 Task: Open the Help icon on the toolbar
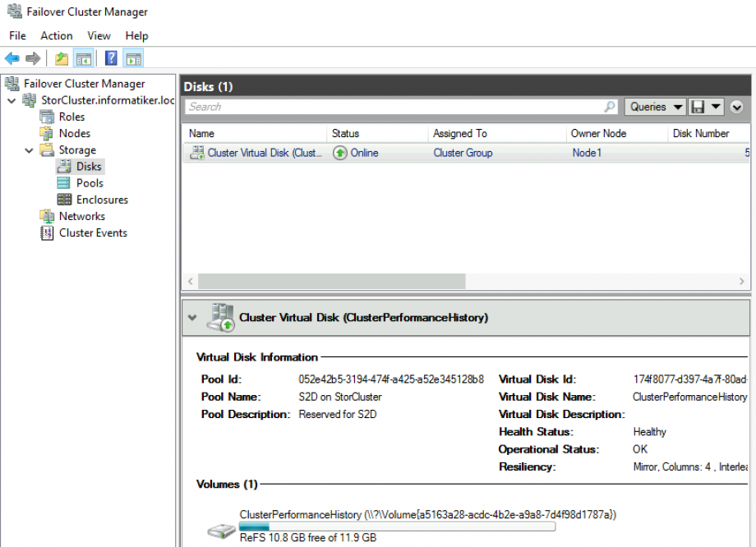click(x=111, y=57)
